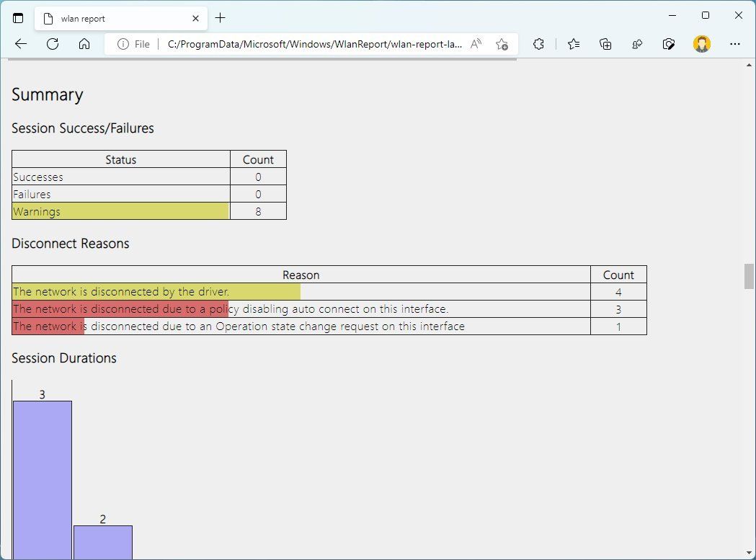Open the browser profile menu

701,44
